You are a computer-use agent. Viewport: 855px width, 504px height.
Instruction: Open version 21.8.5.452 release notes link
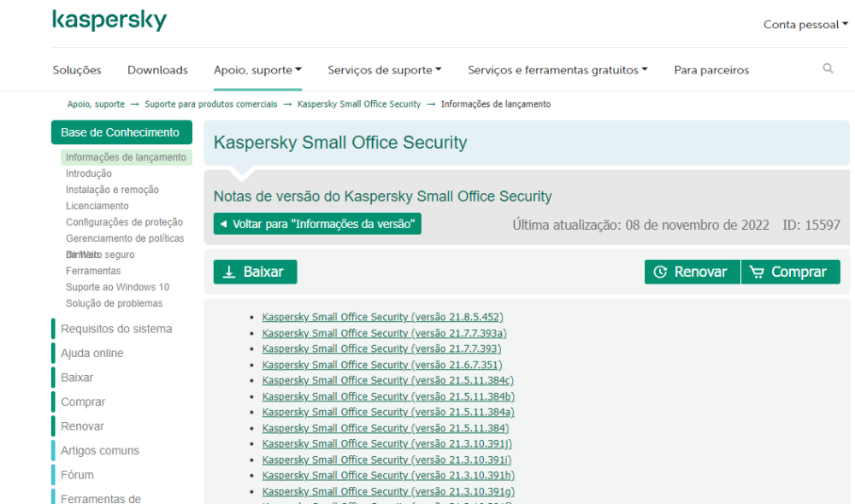[x=382, y=317]
